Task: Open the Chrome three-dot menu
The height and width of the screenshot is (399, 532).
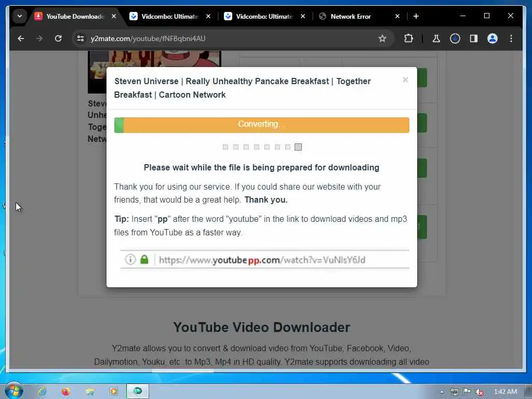Action: pos(511,38)
